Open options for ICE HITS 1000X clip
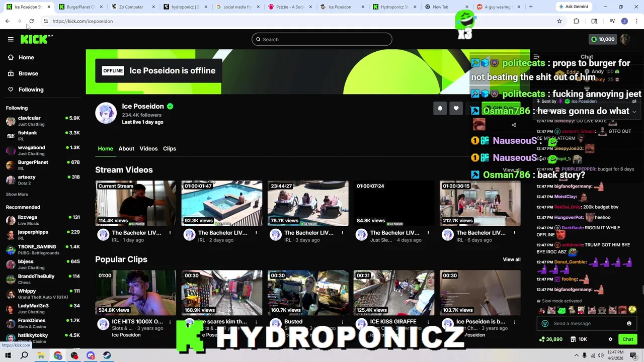Image resolution: width=644 pixels, height=362 pixels. click(x=170, y=322)
